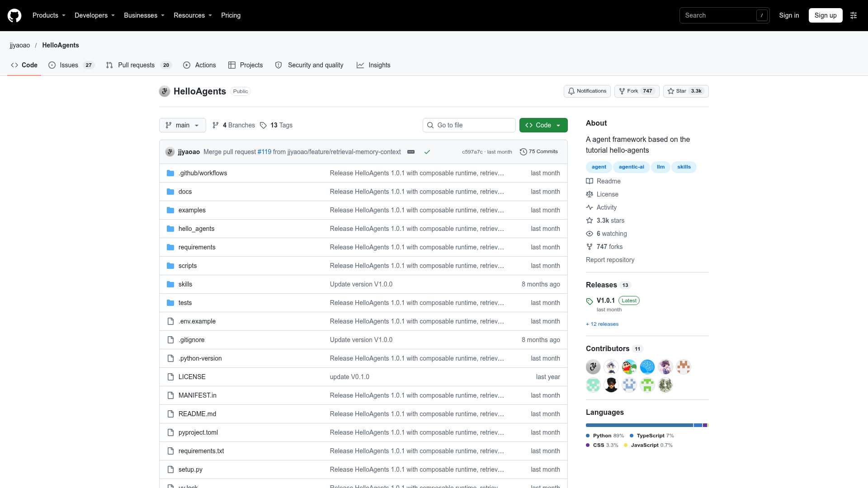868x488 pixels.
Task: Click the HelloAgents repository avatar icon
Action: [165, 91]
